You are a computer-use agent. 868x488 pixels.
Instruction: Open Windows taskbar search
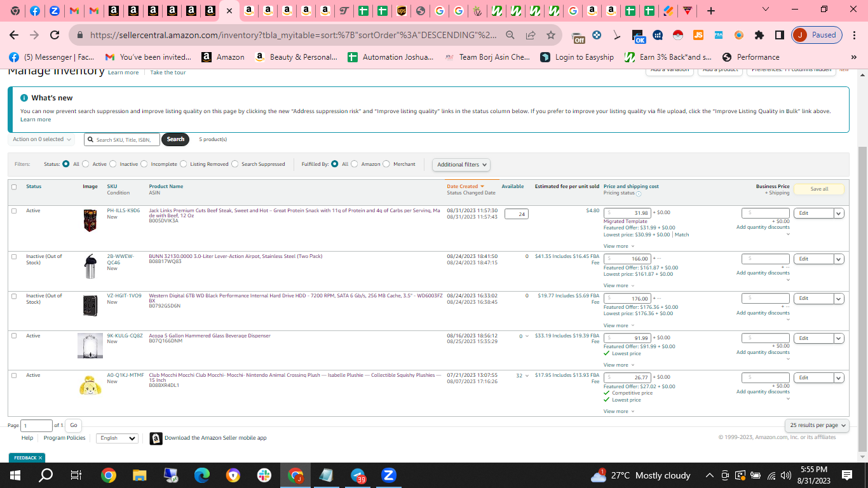coord(46,475)
